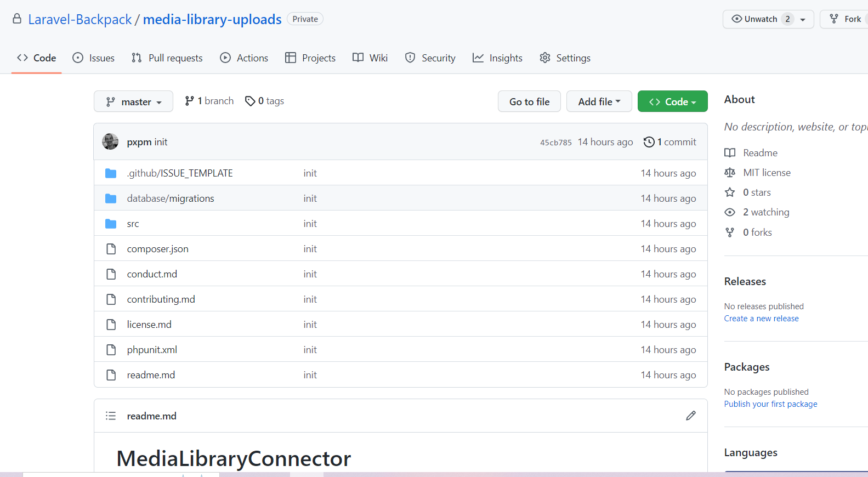Fork this repository

coord(845,19)
